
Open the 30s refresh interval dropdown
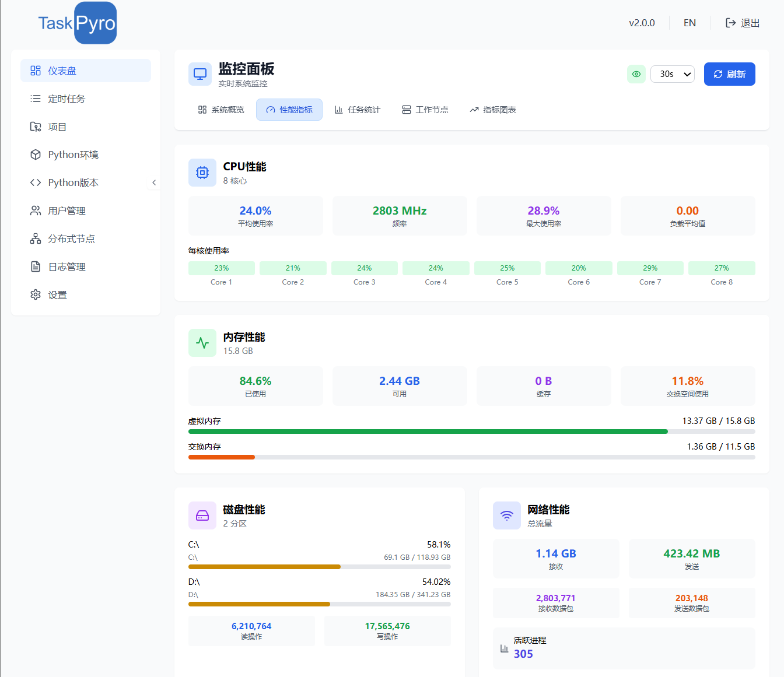(673, 74)
